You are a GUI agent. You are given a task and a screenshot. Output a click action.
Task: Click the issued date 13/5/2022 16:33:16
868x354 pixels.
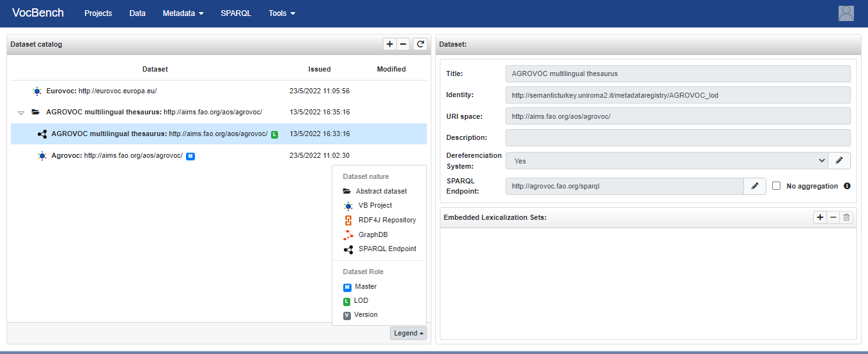(320, 134)
